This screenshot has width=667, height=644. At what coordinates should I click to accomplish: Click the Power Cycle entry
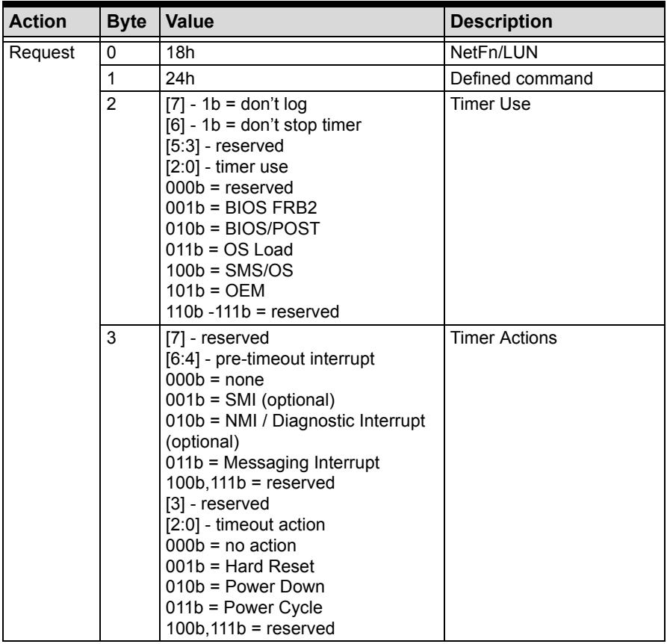(x=244, y=608)
